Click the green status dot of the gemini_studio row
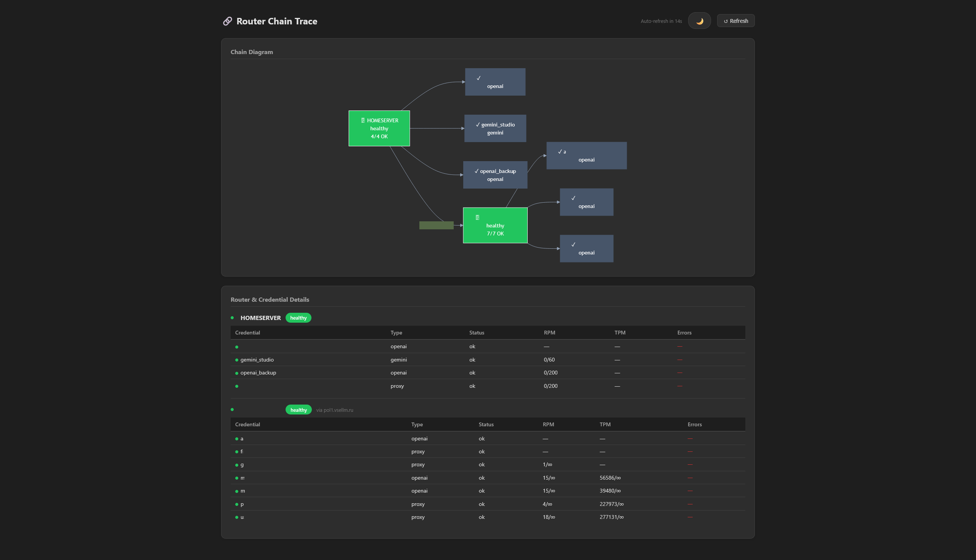This screenshot has height=560, width=976. [x=237, y=360]
